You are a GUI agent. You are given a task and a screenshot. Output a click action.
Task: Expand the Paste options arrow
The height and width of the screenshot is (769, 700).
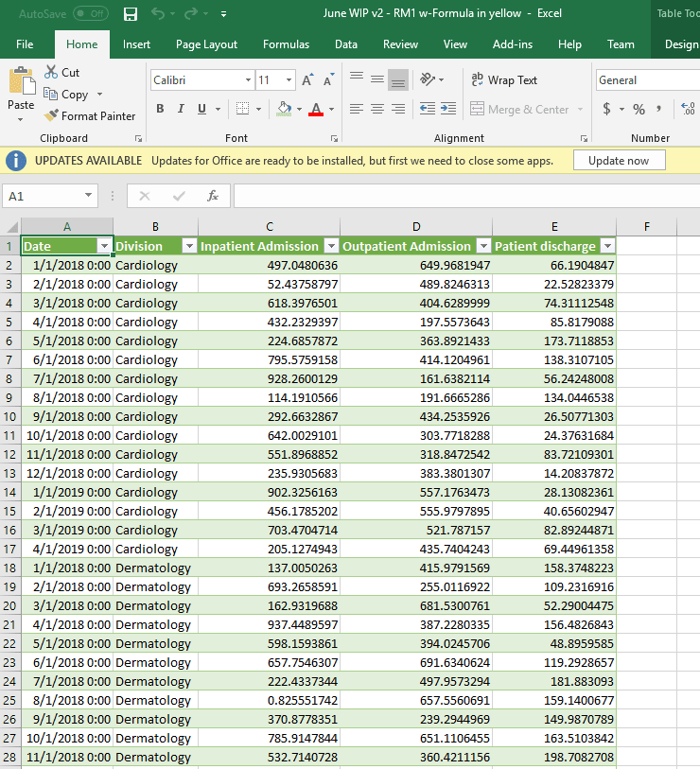(20, 120)
